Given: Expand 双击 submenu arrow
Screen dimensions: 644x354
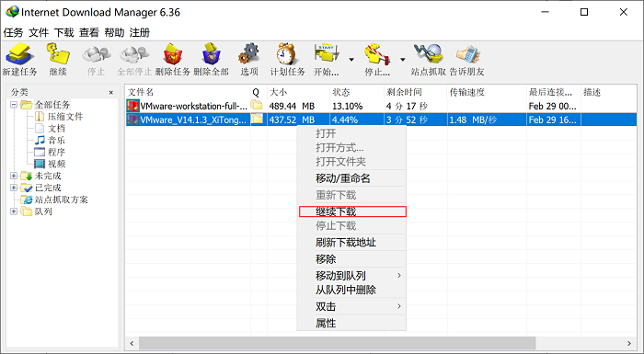Looking at the screenshot, I should click(x=399, y=306).
